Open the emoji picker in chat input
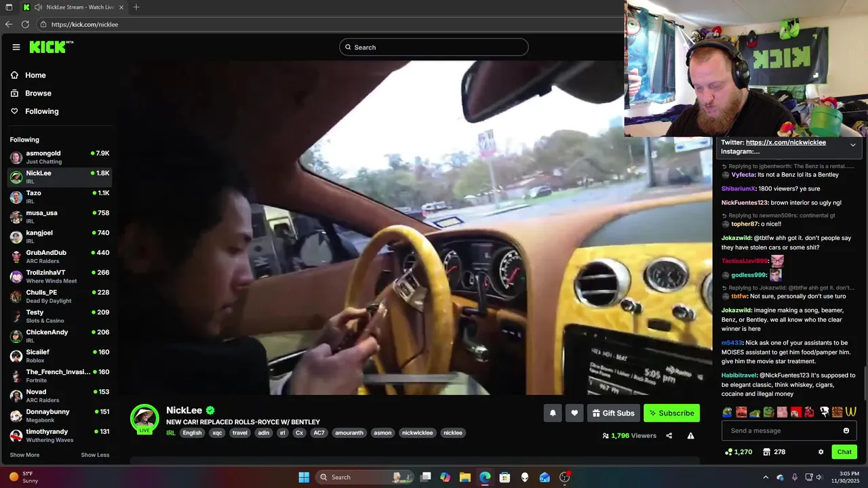 click(846, 430)
